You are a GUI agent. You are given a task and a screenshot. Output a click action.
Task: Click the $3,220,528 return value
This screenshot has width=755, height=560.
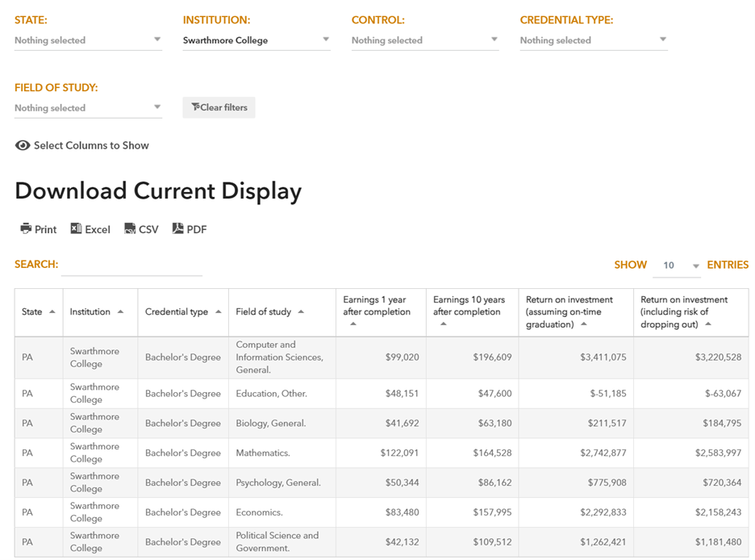pyautogui.click(x=718, y=357)
